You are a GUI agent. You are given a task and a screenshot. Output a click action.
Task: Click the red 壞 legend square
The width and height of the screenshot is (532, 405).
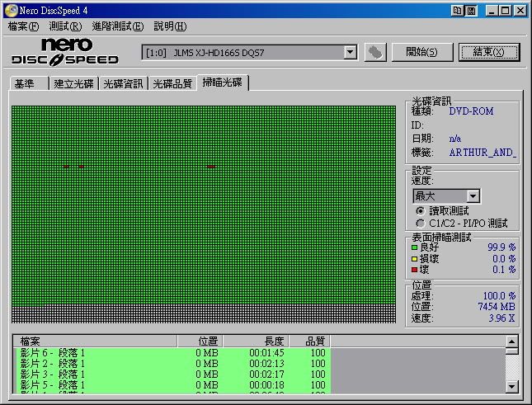tap(414, 270)
